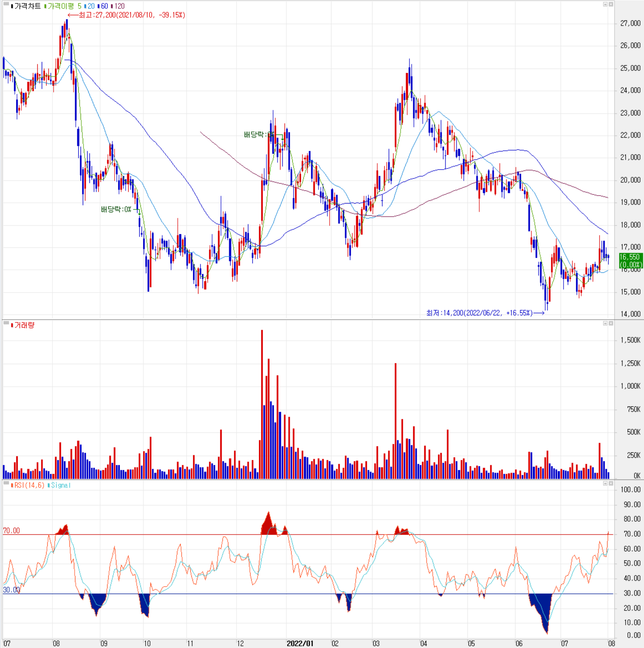This screenshot has width=644, height=648.
Task: Click the 20,000 price axis label
Action: 630,180
